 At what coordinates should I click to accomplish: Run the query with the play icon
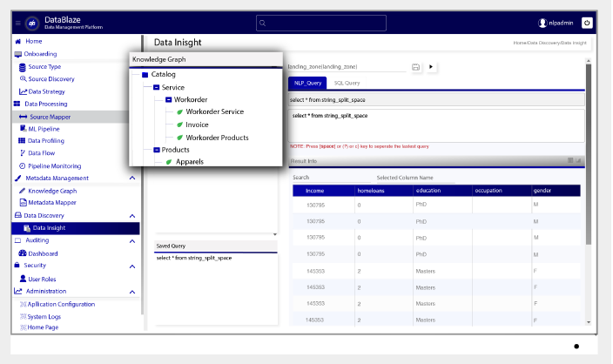431,66
